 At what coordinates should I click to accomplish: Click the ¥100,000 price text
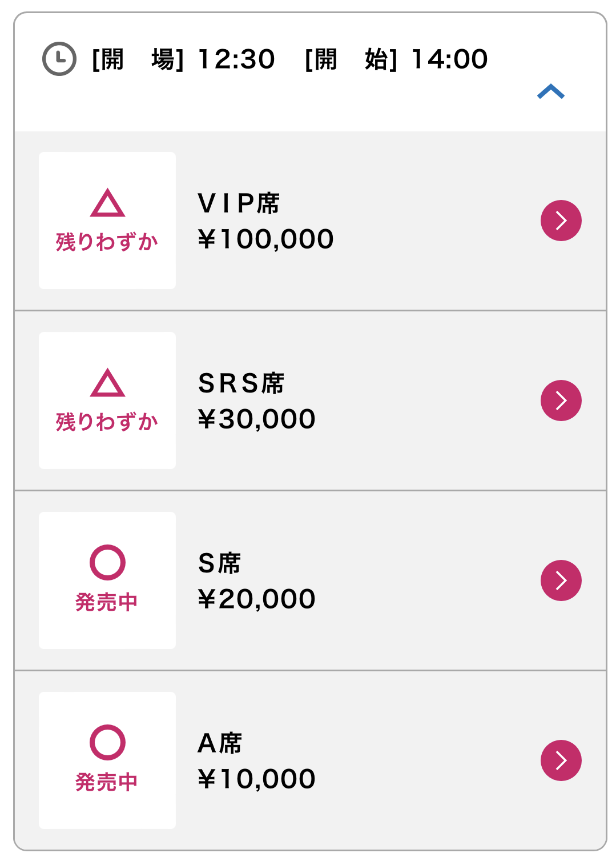[x=265, y=239]
